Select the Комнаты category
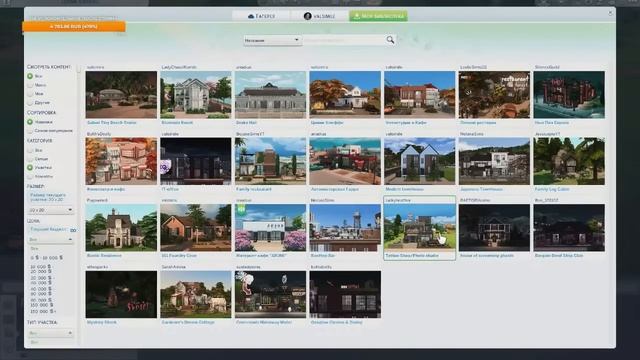This screenshot has width=640, height=360. [30, 177]
